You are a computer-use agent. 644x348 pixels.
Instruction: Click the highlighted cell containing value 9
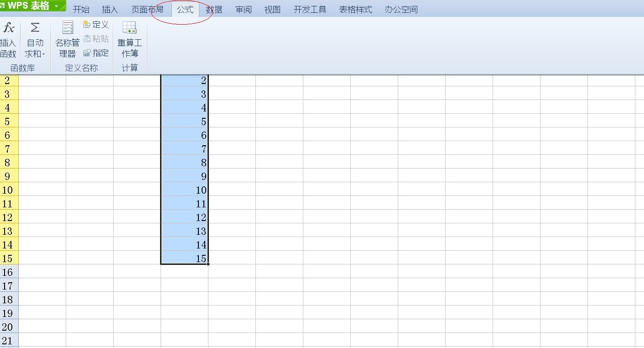pyautogui.click(x=185, y=176)
